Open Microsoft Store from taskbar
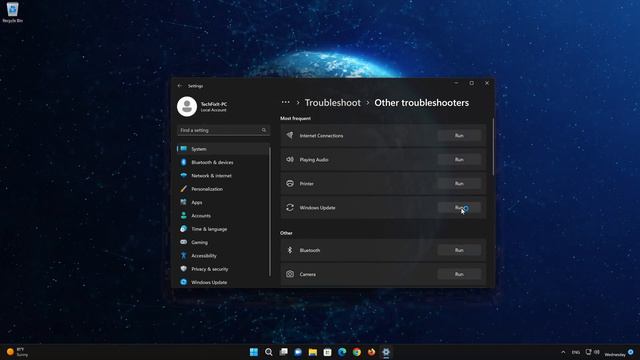 (327, 352)
